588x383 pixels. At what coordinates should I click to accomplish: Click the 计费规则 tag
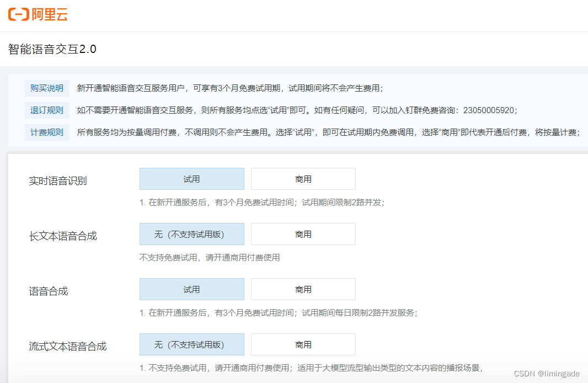[x=47, y=132]
